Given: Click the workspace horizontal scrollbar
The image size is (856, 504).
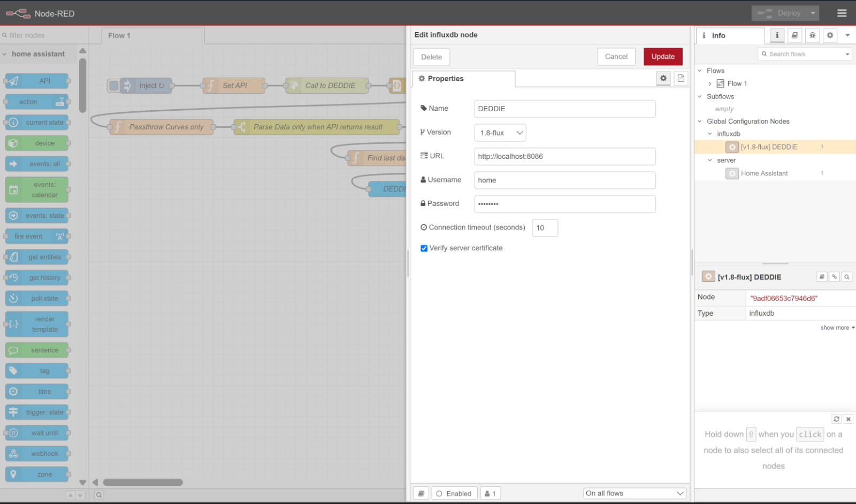Looking at the screenshot, I should 143,482.
